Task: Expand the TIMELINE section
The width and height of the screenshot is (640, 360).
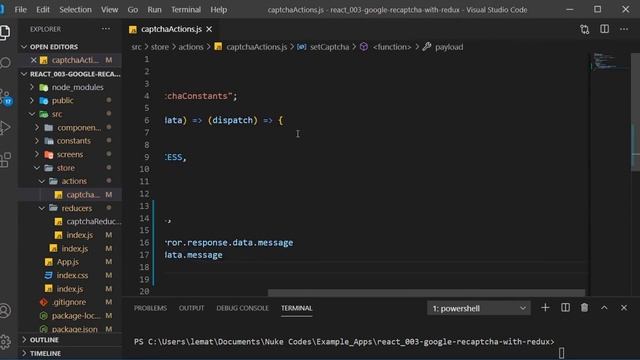Action: [x=69, y=353]
